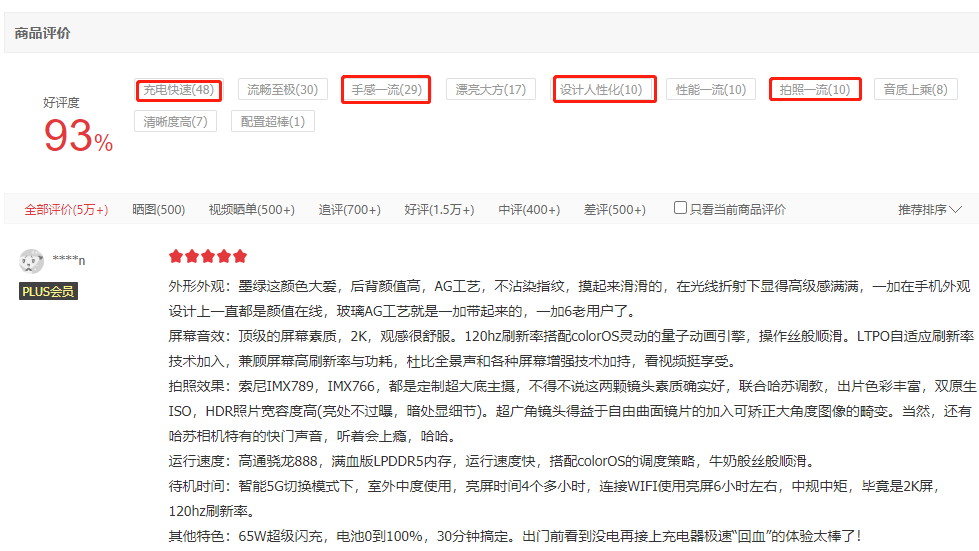Click the PLUS会员 badge
979x551 pixels.
(48, 291)
